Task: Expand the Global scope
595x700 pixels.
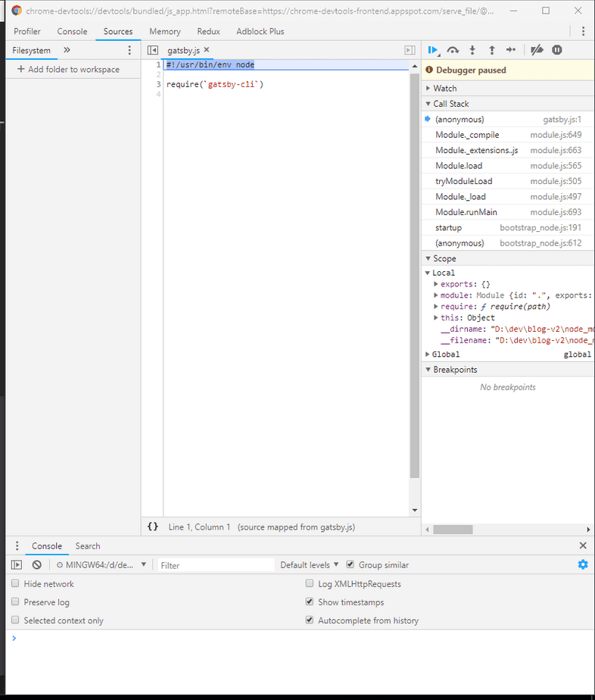Action: pyautogui.click(x=445, y=355)
